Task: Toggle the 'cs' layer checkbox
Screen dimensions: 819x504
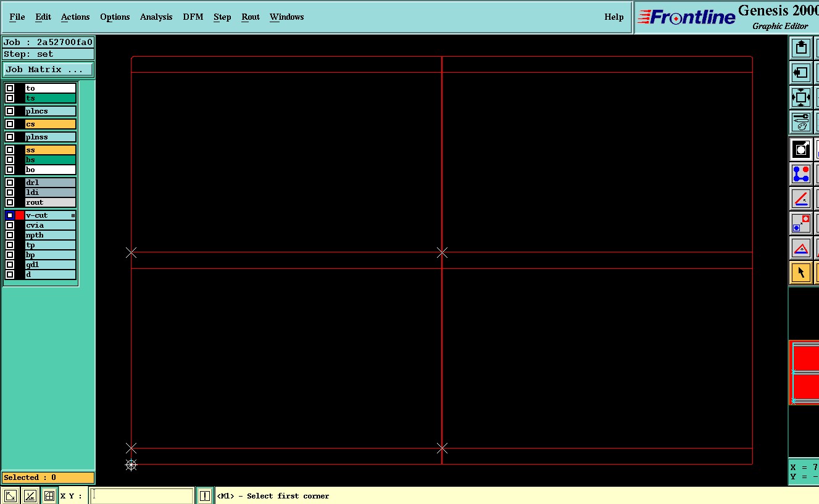Action: 10,124
